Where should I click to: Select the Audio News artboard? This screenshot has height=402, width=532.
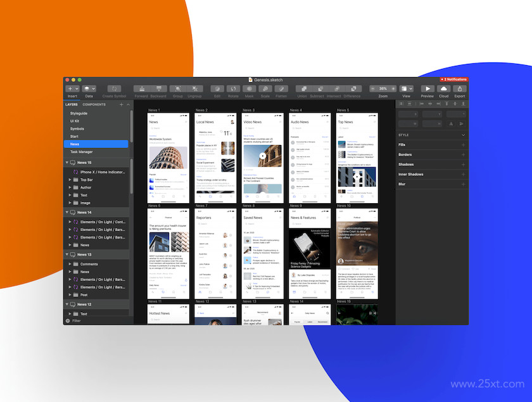pos(310,158)
